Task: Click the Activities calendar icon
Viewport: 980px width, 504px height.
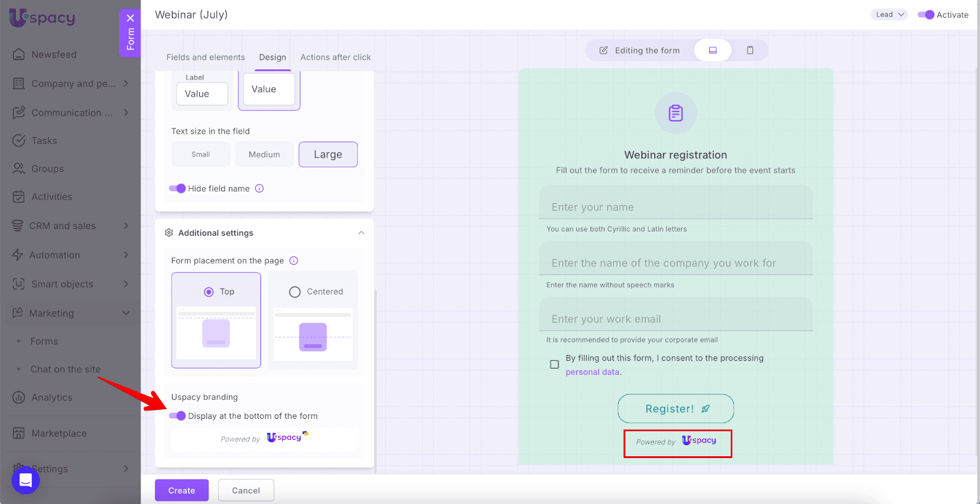Action: [x=19, y=197]
